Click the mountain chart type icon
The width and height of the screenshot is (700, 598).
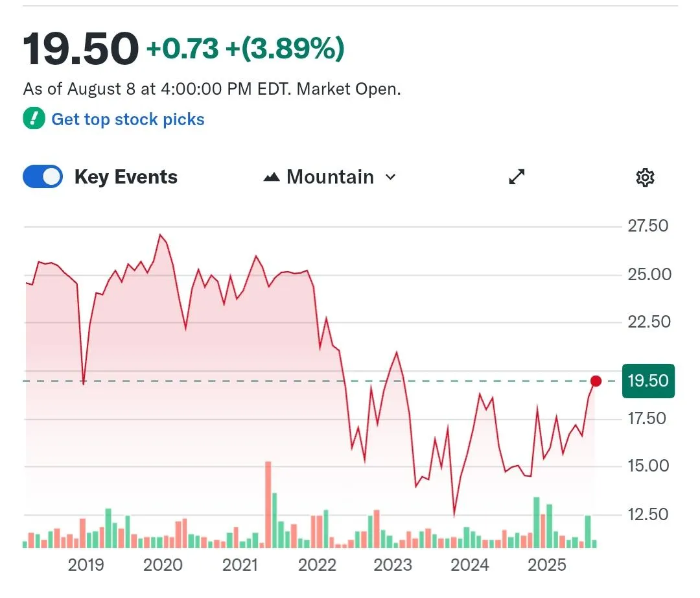[x=272, y=177]
